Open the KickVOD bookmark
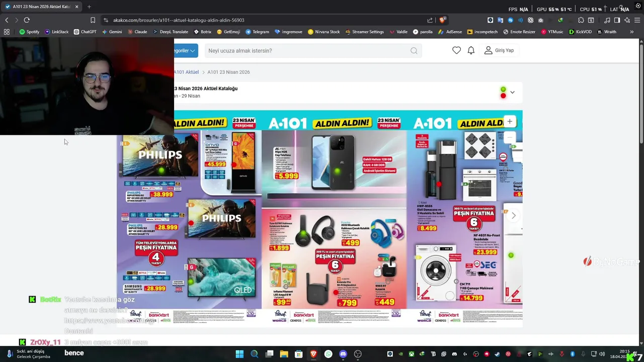 pos(580,32)
